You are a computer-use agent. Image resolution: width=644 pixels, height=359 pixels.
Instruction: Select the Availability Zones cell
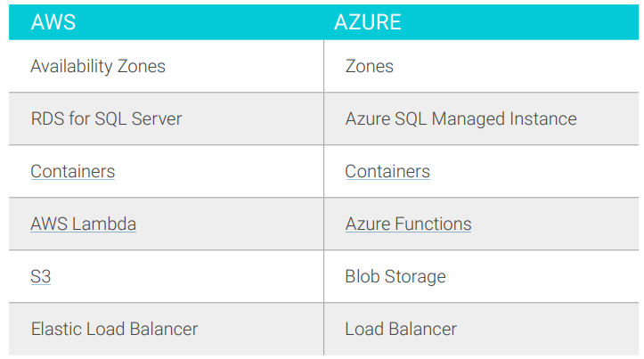tap(167, 66)
